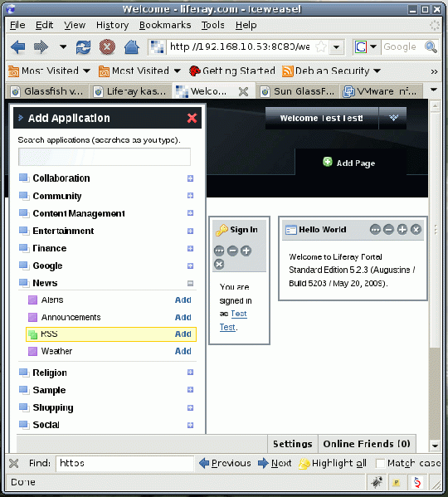This screenshot has width=448, height=497.
Task: Stop loading the page
Action: (x=107, y=47)
